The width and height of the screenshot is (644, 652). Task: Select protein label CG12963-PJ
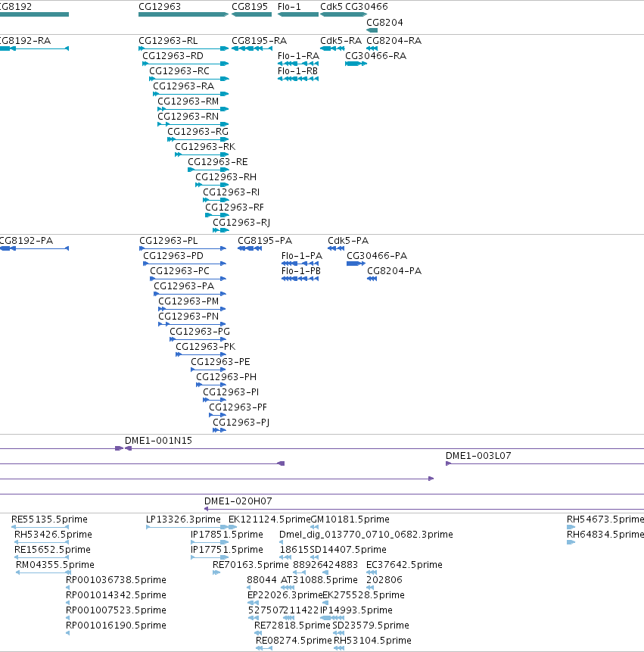click(241, 423)
